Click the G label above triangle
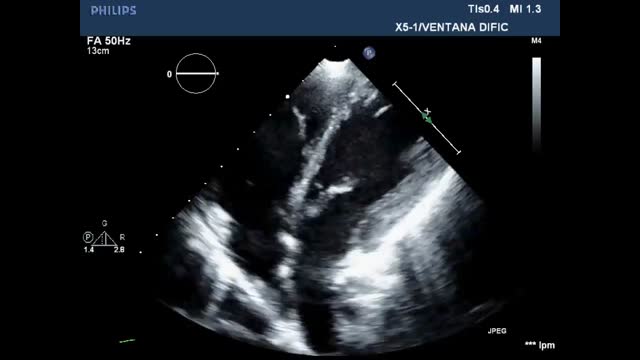 (105, 223)
